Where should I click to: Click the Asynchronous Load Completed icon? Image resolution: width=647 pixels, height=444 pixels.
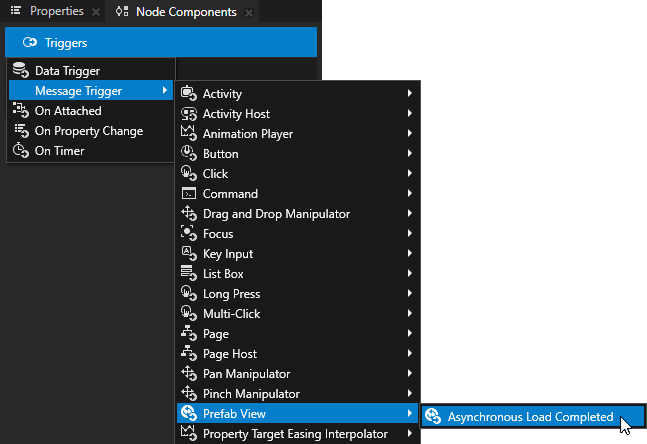(433, 416)
